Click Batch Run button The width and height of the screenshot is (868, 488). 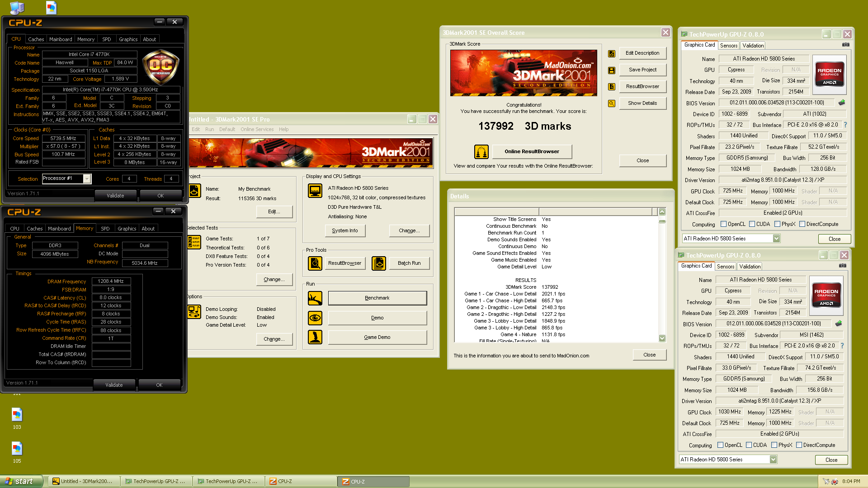[409, 263]
